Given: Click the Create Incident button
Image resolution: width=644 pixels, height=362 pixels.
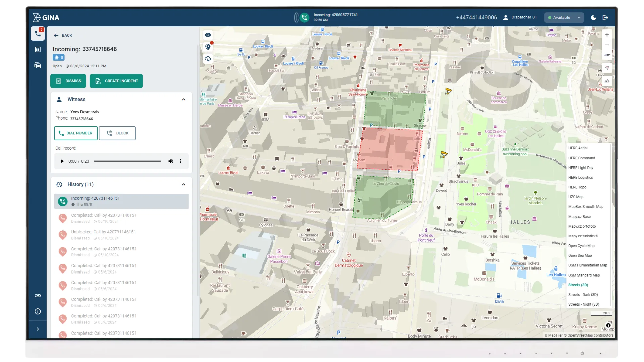Looking at the screenshot, I should click(x=116, y=81).
